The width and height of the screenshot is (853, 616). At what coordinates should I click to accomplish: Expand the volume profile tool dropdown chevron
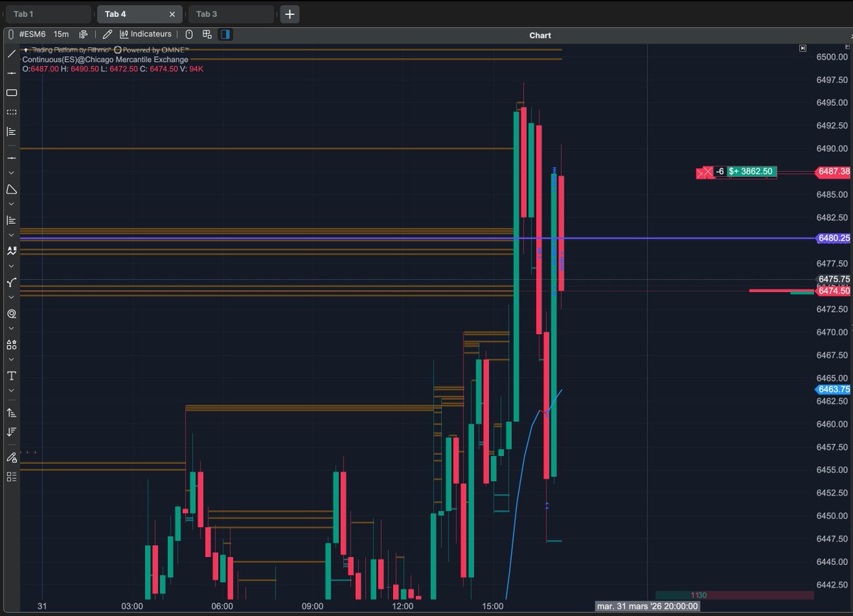coord(11,234)
